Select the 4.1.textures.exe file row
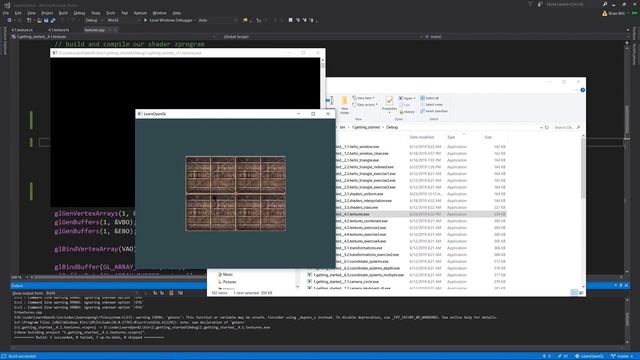The width and height of the screenshot is (640, 360). (420, 214)
